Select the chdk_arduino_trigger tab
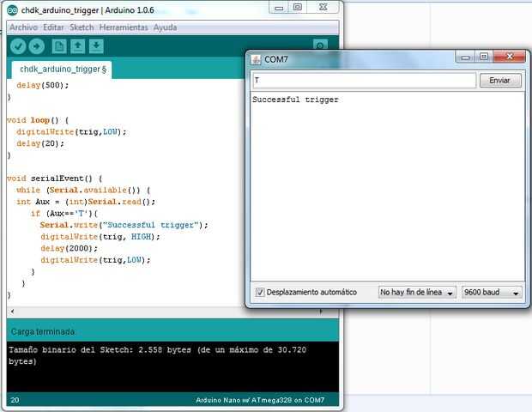532x412 pixels. click(62, 70)
